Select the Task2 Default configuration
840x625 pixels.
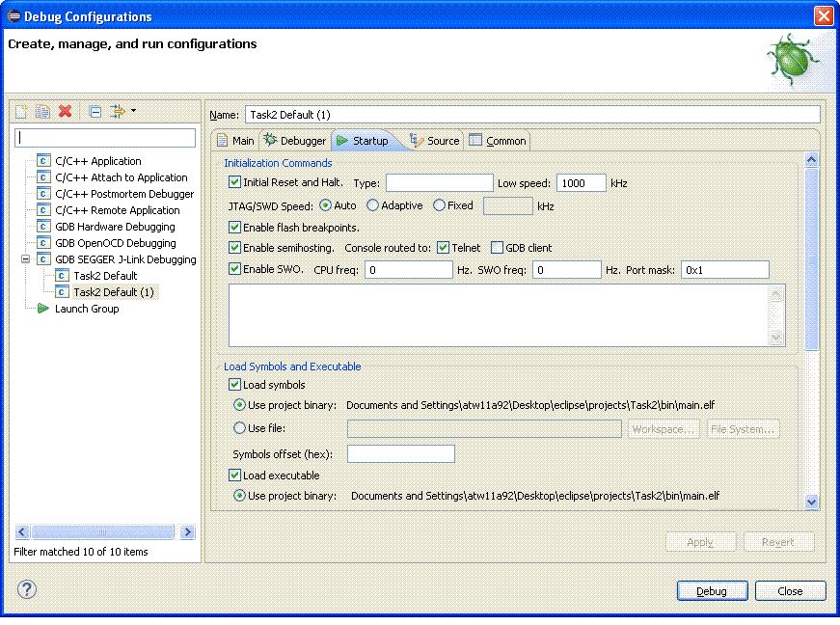[105, 276]
